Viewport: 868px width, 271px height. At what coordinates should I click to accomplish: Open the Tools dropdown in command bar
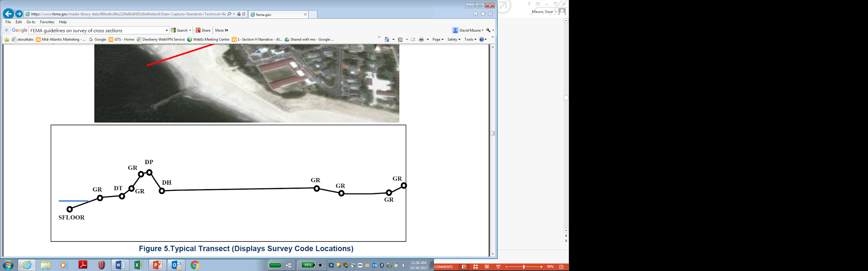(470, 40)
